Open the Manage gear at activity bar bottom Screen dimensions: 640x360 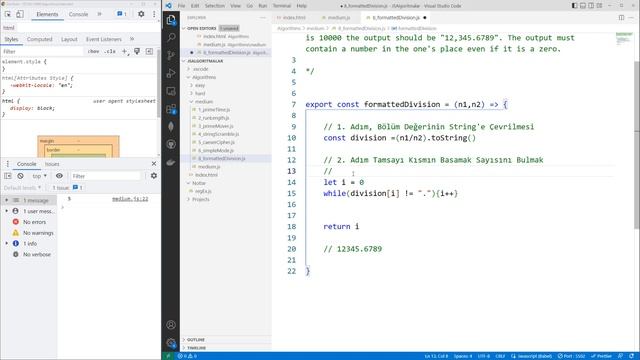tap(171, 343)
